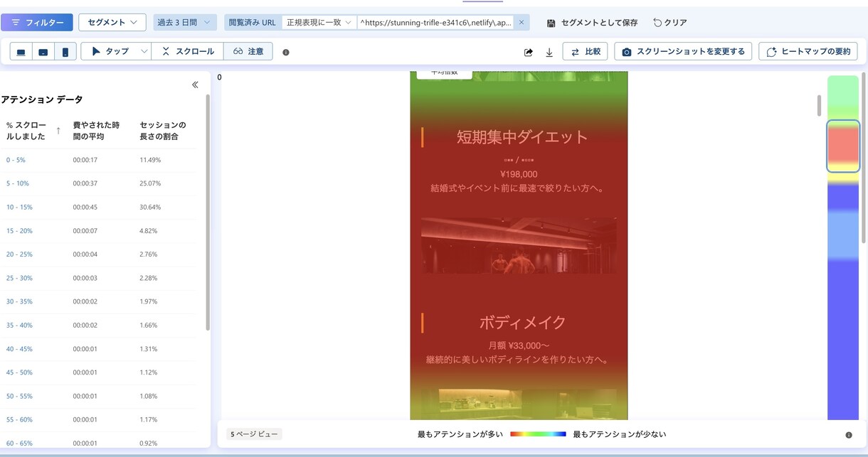Image resolution: width=868 pixels, height=457 pixels.
Task: Click the ボディメイク heading in heatmap
Action: 522,323
